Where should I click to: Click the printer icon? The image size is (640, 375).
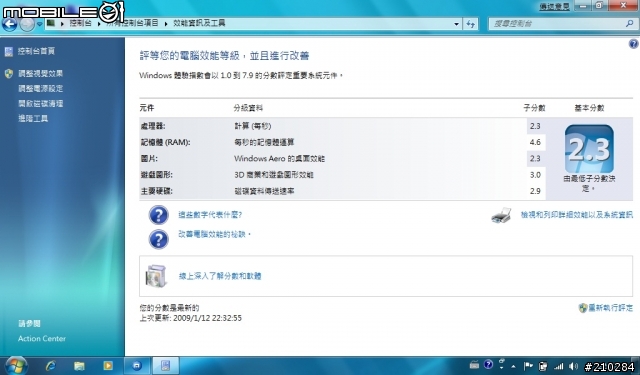[501, 215]
